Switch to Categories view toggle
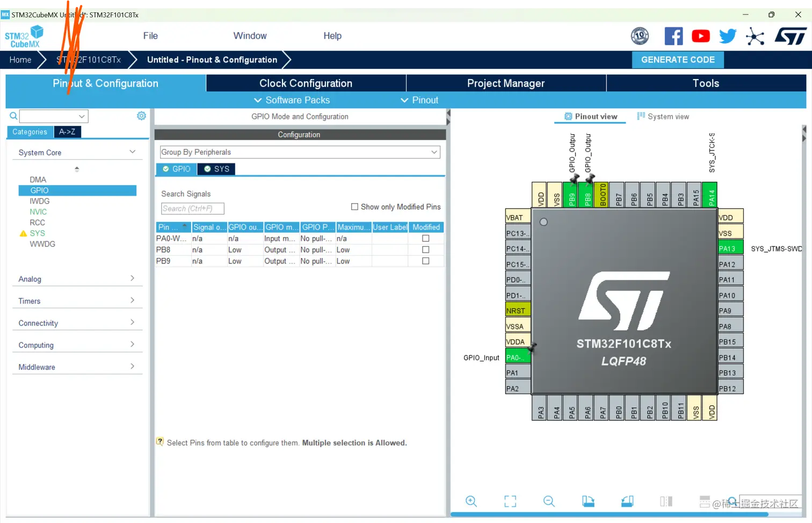Image resolution: width=812 pixels, height=523 pixels. point(30,132)
